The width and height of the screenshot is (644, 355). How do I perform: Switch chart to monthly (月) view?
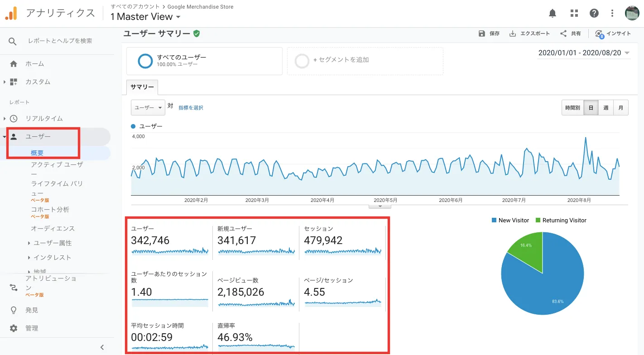tap(621, 108)
